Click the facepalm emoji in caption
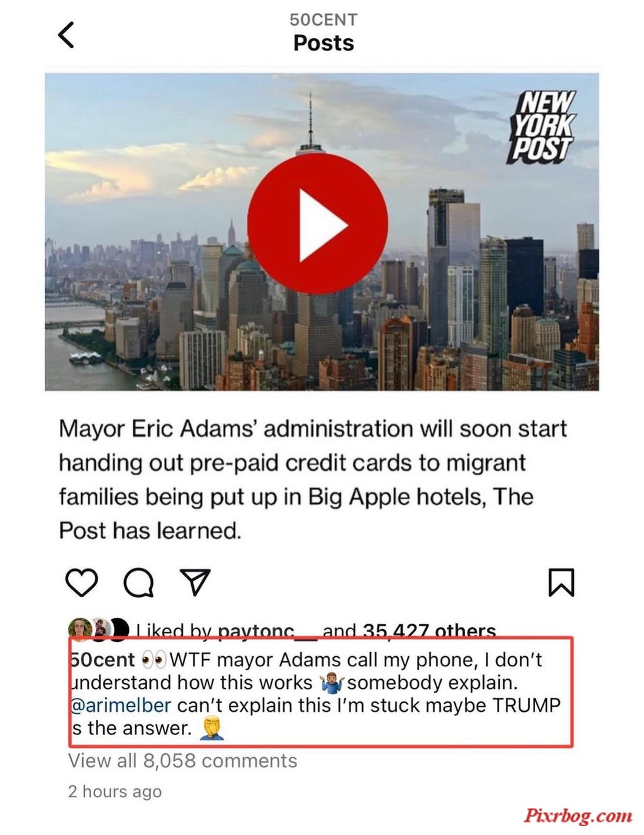The height and width of the screenshot is (835, 644). [212, 728]
